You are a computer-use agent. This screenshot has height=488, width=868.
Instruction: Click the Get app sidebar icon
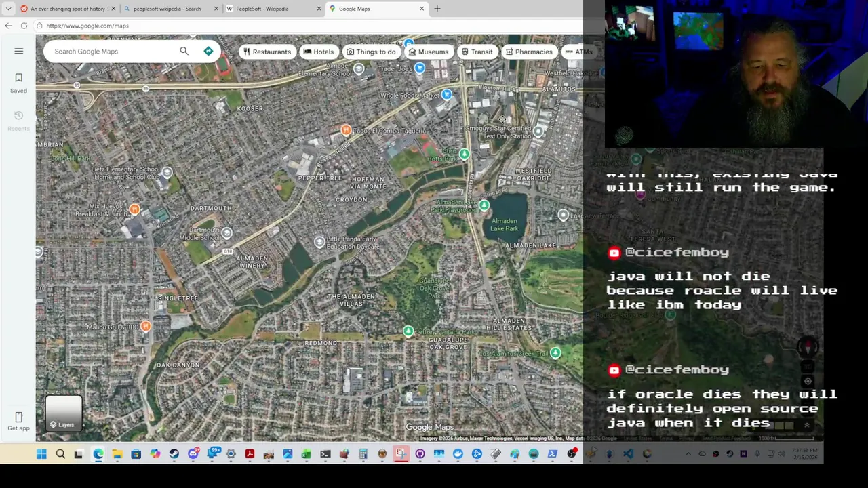18,421
